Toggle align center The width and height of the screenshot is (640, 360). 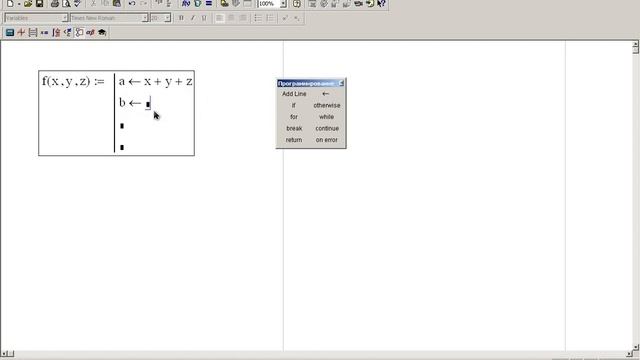pos(231,18)
